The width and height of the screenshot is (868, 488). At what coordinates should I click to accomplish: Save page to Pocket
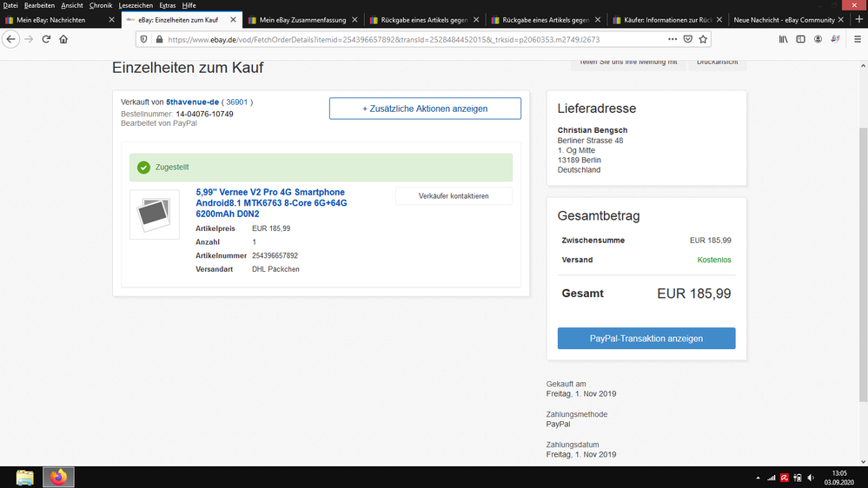(687, 39)
